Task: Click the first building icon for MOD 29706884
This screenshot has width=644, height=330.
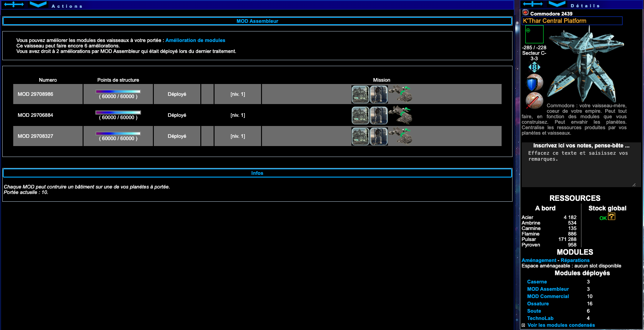Action: (x=360, y=115)
